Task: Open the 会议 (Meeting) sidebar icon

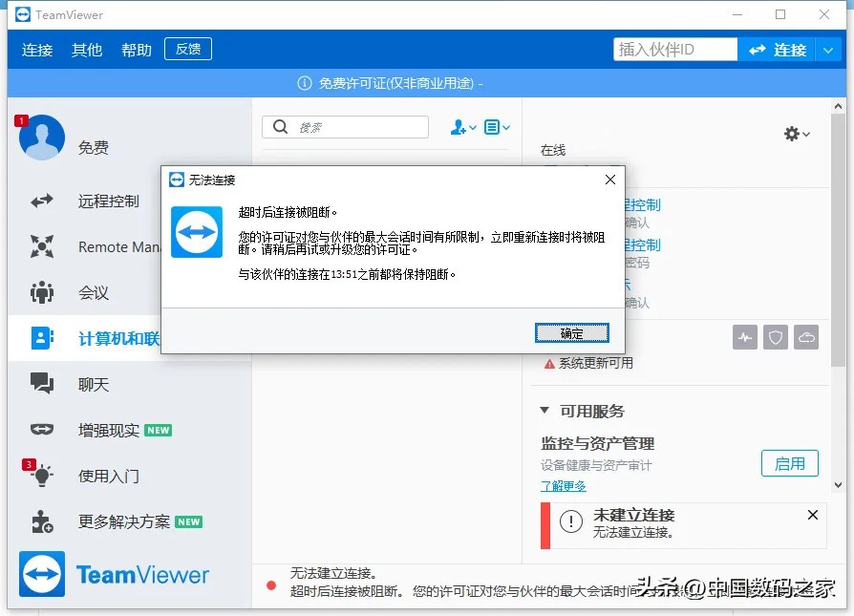Action: pos(41,292)
